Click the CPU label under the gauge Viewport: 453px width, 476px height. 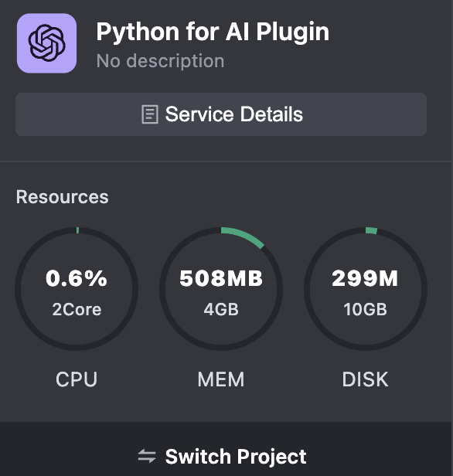coord(77,379)
